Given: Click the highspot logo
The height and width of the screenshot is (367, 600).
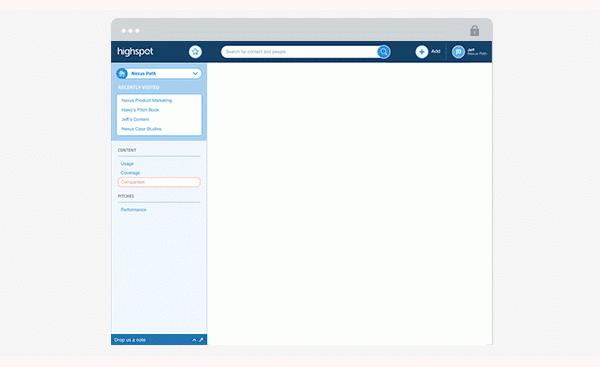Looking at the screenshot, I should coord(135,52).
